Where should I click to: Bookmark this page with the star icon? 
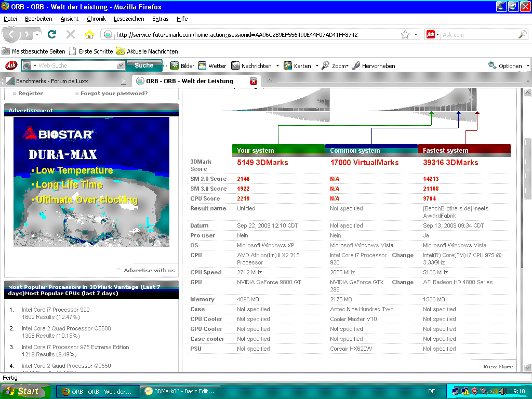pos(405,35)
